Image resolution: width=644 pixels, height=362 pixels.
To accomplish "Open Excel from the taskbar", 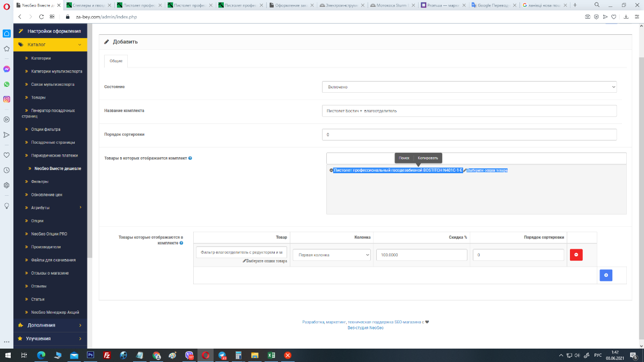I will point(271,355).
